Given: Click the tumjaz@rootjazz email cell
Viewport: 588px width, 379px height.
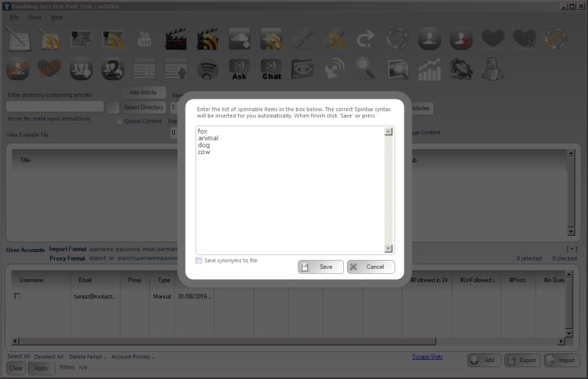Looking at the screenshot, I should click(x=95, y=297).
